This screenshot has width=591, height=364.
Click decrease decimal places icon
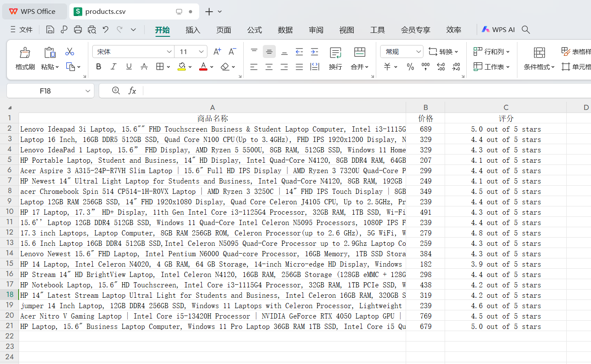click(x=456, y=67)
